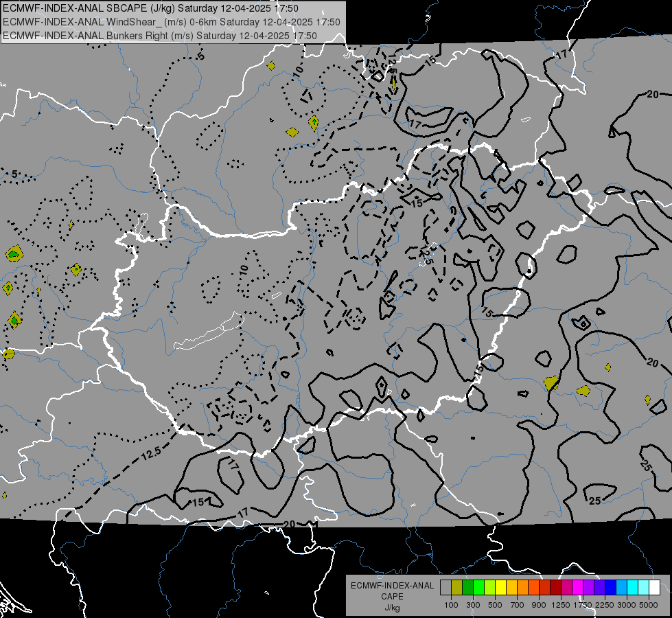Select the white legend swatch
The height and width of the screenshot is (618, 672).
click(x=656, y=587)
